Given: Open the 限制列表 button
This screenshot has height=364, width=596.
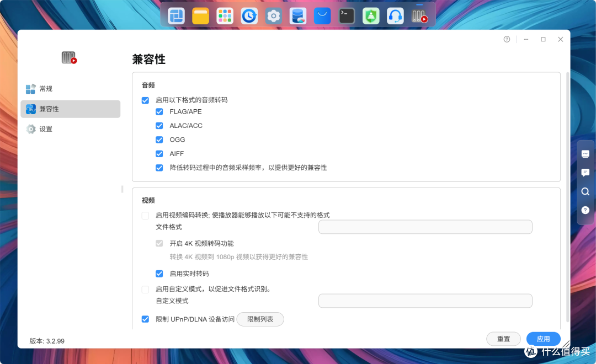Looking at the screenshot, I should tap(260, 319).
